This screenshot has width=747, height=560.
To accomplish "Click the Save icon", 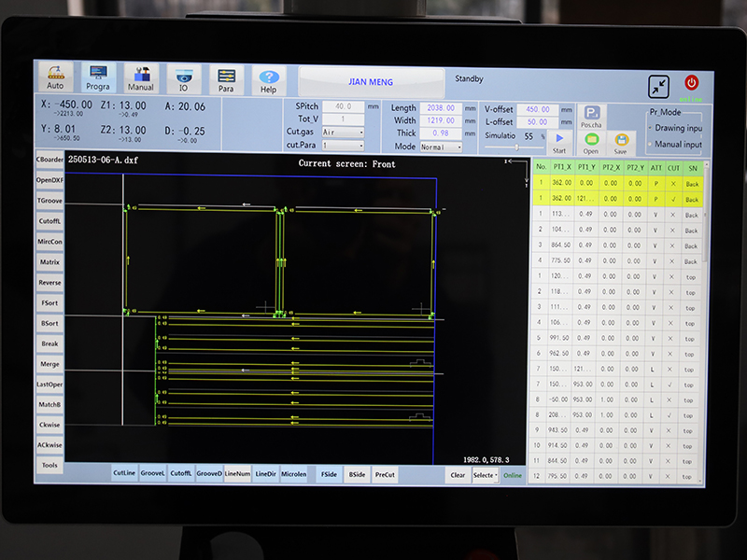I will [x=620, y=142].
